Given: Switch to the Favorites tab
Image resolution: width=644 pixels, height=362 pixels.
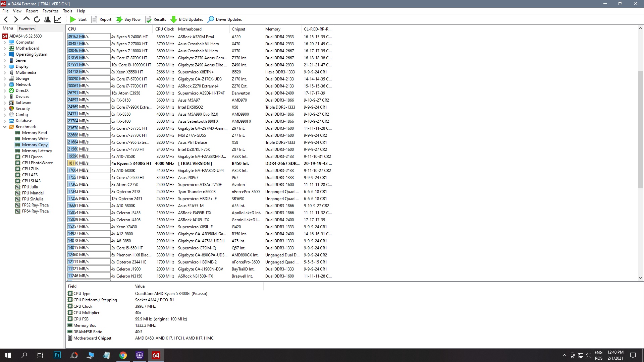Looking at the screenshot, I should (x=26, y=29).
